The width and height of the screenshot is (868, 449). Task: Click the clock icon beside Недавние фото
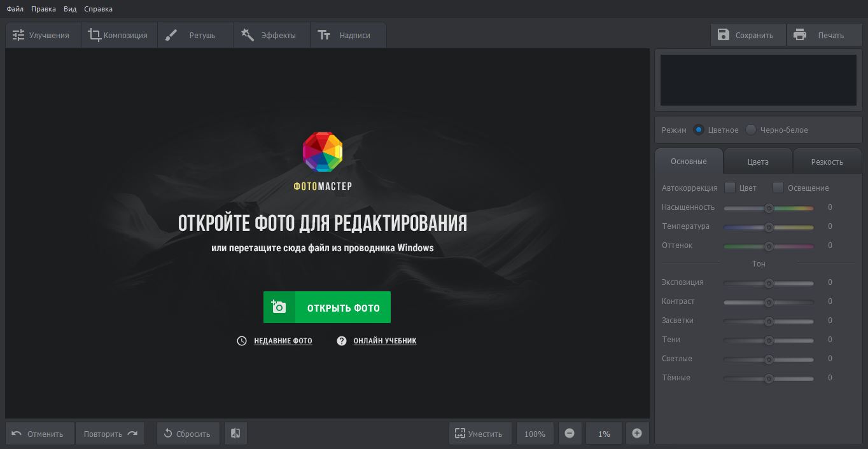pyautogui.click(x=242, y=341)
